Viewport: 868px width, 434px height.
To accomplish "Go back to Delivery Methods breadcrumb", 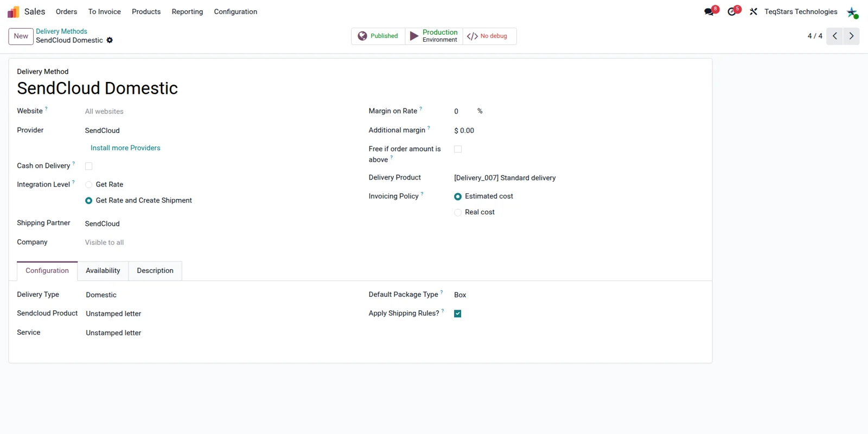I will click(x=61, y=31).
